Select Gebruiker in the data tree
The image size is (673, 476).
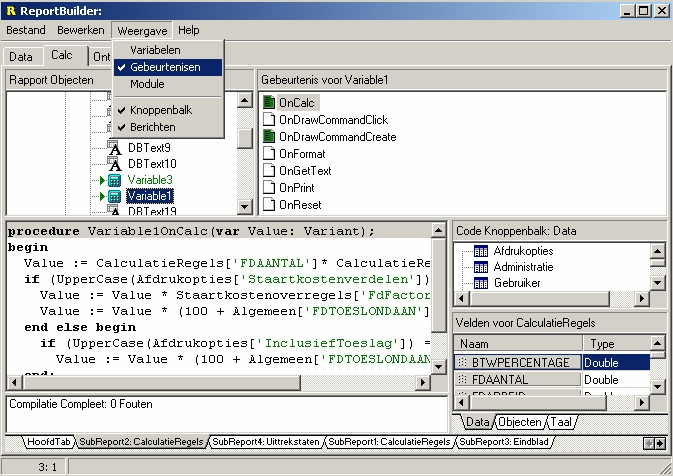click(x=517, y=283)
